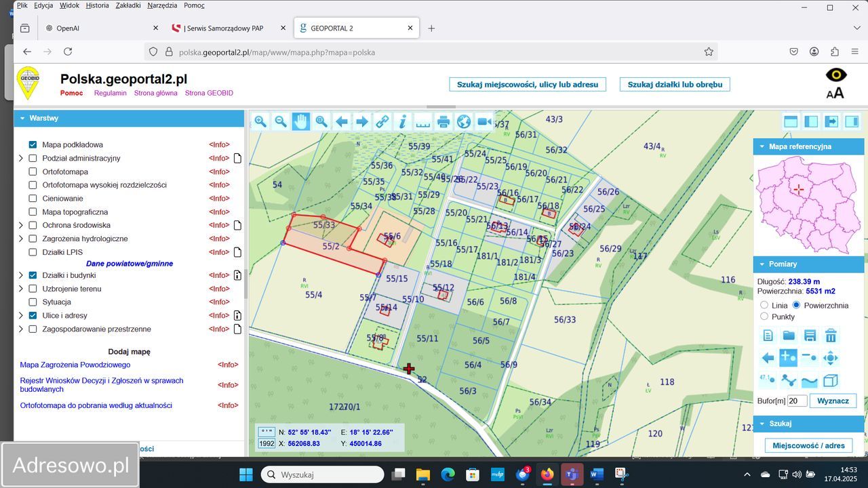
Task: Expand the Podział administracyjny layer group
Action: click(21, 158)
